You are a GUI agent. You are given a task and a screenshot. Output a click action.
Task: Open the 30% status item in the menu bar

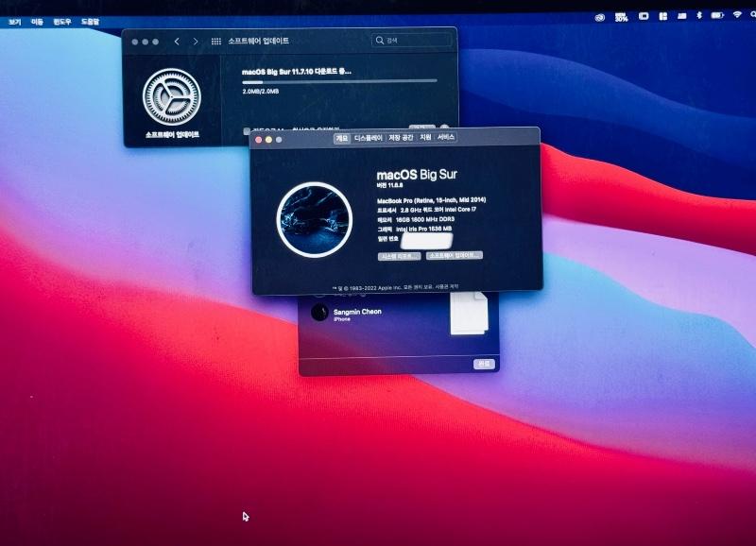(621, 17)
